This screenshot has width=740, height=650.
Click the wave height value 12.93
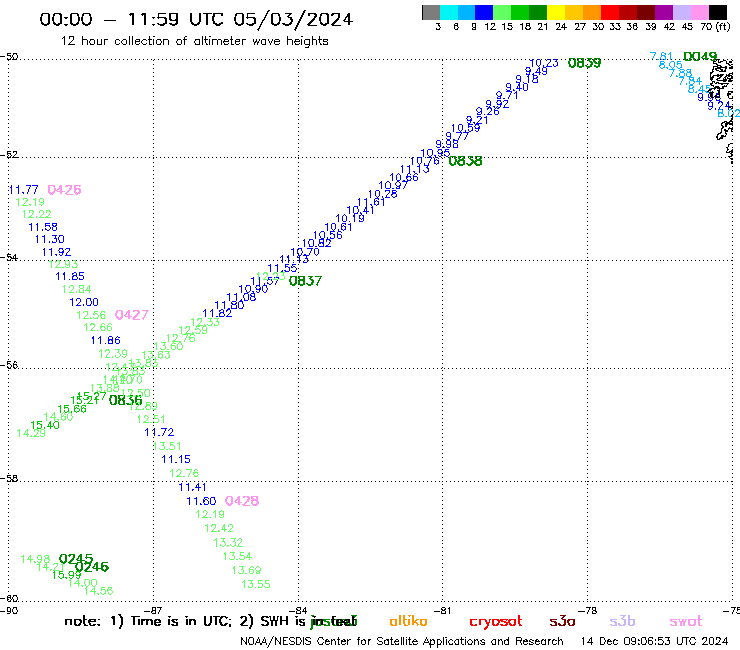(x=63, y=264)
